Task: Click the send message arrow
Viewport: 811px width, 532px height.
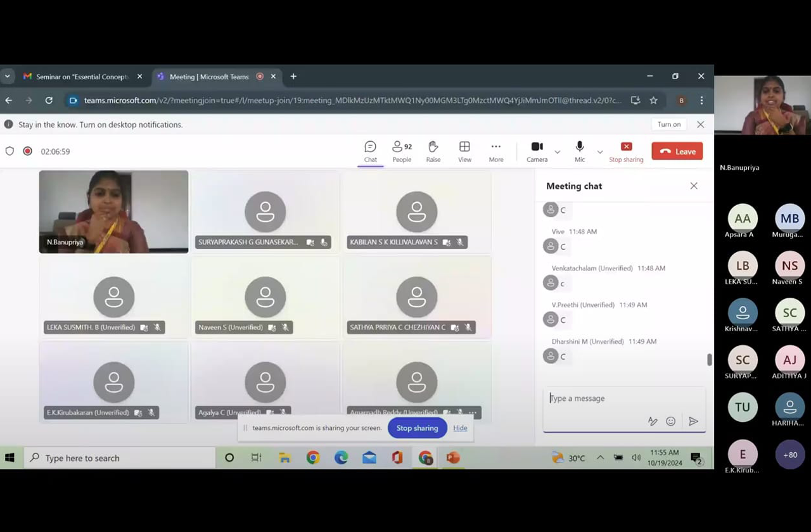Action: [x=693, y=421]
